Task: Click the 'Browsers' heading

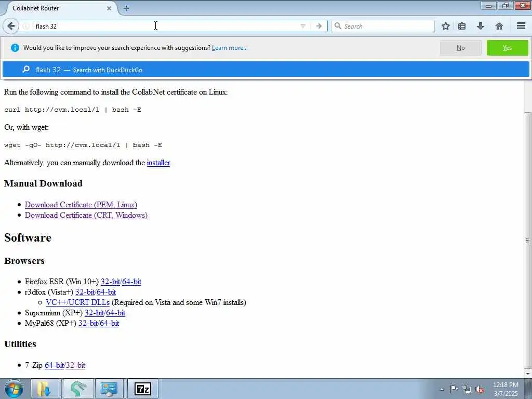Action: [x=24, y=261]
